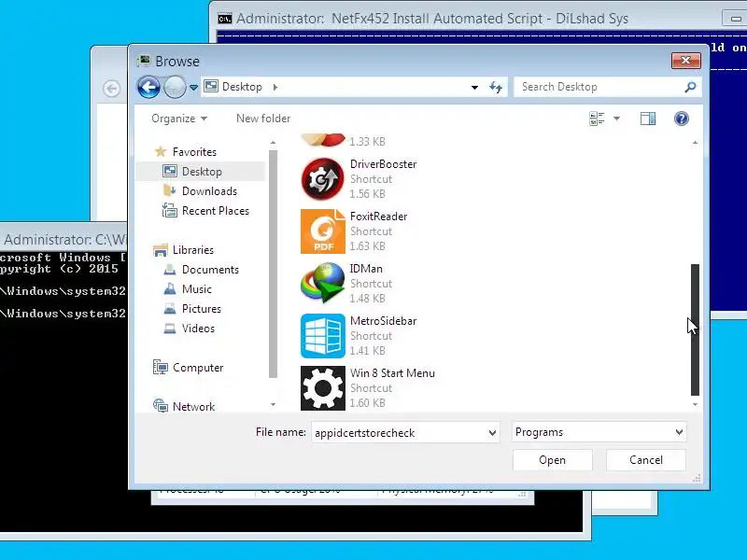Click the Win 8 Start Menu name
The width and height of the screenshot is (747, 560).
(392, 373)
